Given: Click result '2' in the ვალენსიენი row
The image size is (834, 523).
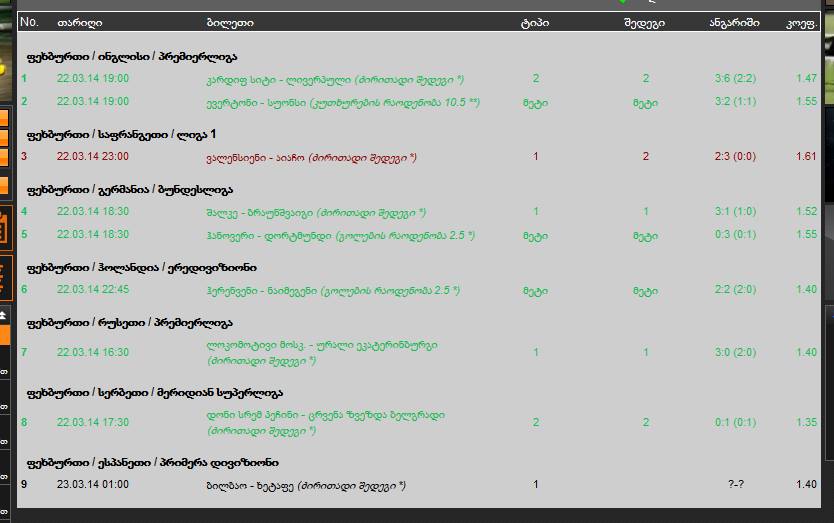Looking at the screenshot, I should pyautogui.click(x=646, y=156).
